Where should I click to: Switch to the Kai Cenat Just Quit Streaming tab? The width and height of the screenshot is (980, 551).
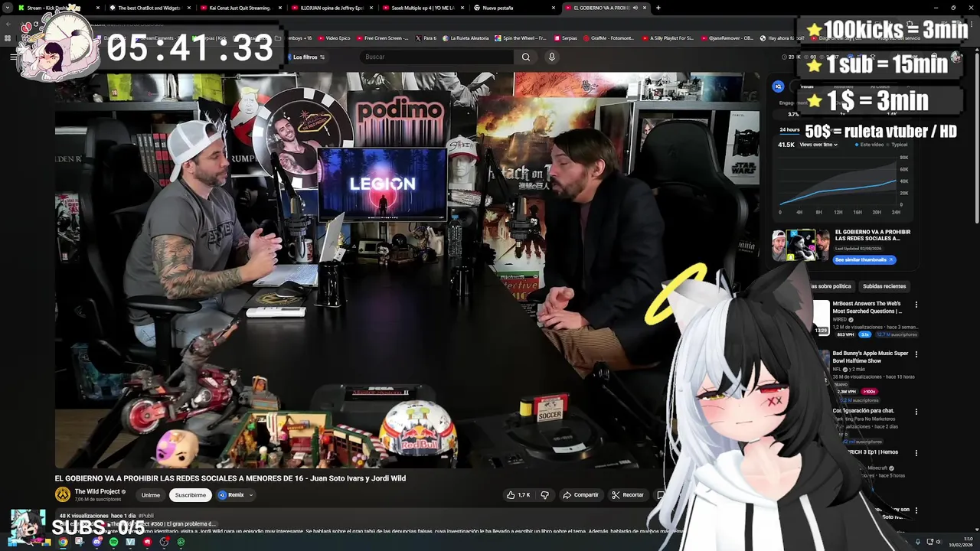point(239,8)
